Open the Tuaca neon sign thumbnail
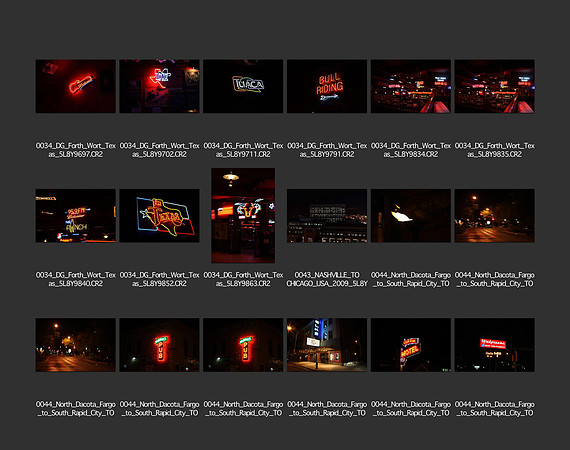This screenshot has height=450, width=570. tap(243, 86)
